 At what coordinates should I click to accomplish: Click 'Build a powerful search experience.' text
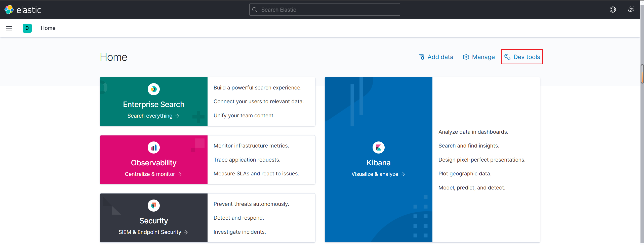258,88
